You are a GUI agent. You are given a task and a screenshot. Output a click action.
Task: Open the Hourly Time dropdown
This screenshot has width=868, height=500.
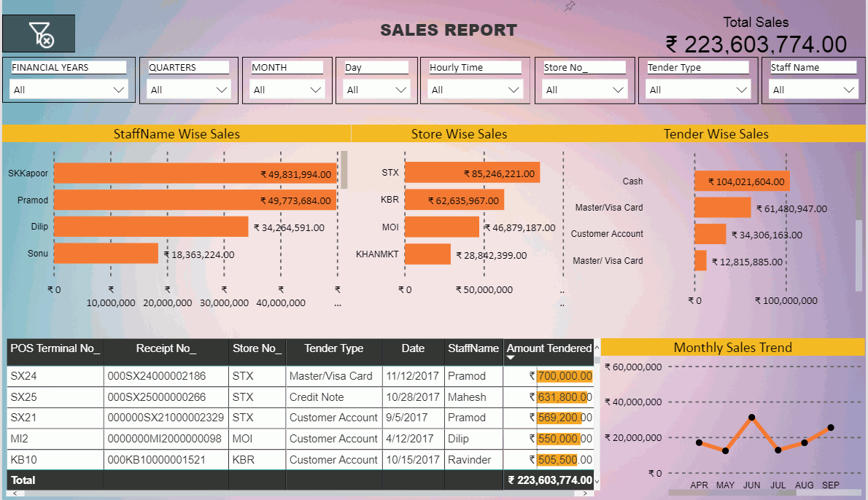pos(474,90)
